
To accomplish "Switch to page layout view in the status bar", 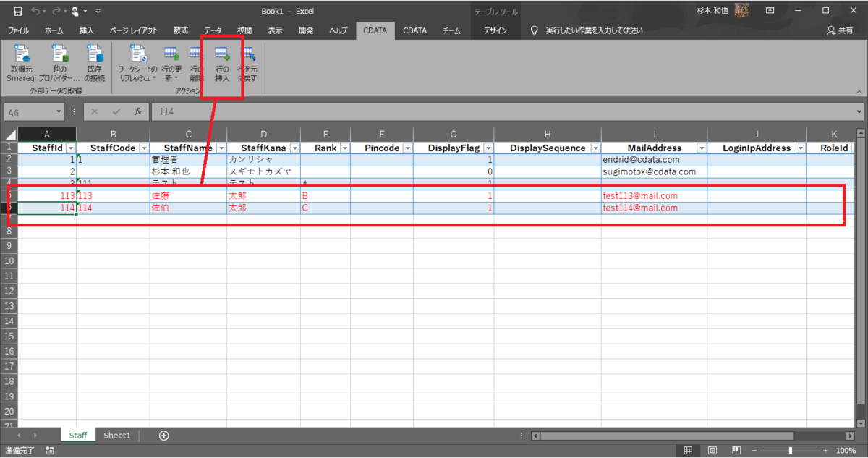I will pos(712,451).
